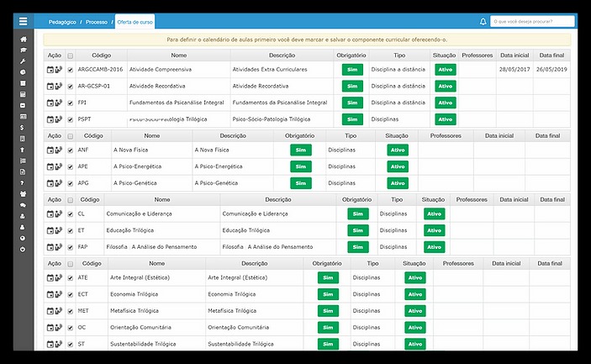Toggle checkbox for Metafísica Trilógica row
Image resolution: width=591 pixels, height=364 pixels.
coord(70,311)
